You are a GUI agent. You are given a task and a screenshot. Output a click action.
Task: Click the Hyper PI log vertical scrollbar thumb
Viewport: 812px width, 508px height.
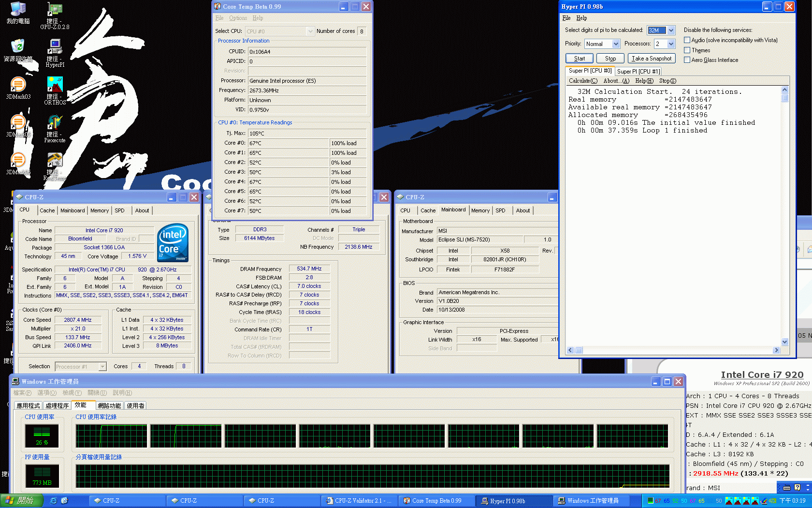pyautogui.click(x=784, y=98)
